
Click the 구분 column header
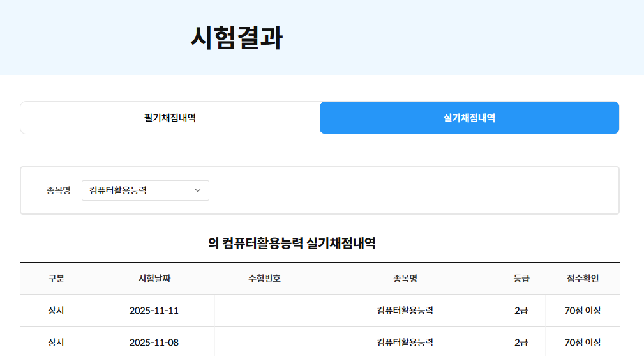56,279
